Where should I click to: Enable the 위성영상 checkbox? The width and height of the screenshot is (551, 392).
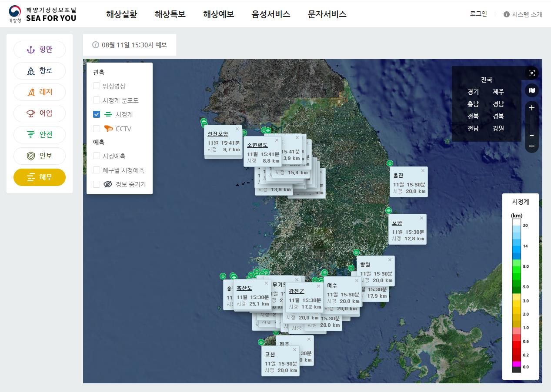click(97, 86)
